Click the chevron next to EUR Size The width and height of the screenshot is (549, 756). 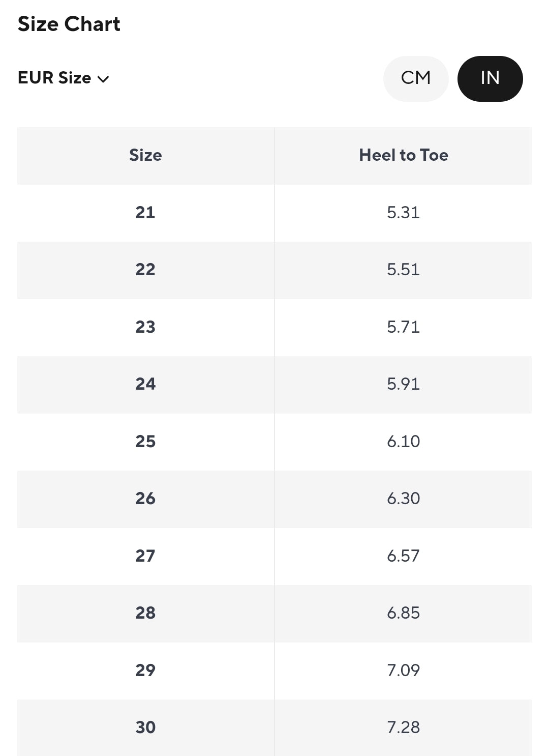(x=103, y=79)
